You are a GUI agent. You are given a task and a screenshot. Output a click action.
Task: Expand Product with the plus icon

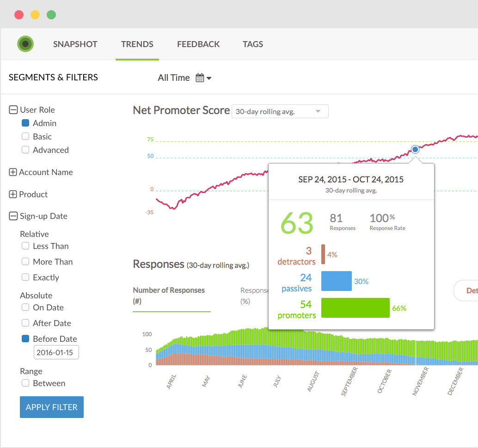tap(13, 194)
